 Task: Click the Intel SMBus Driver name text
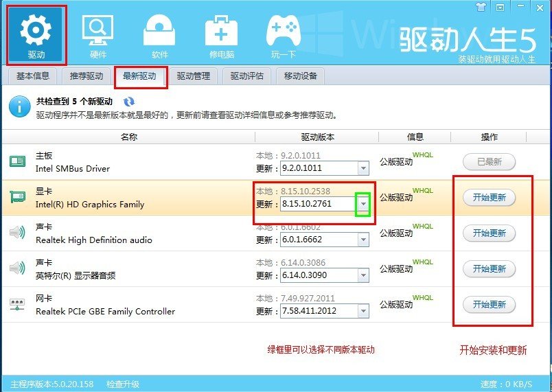tap(73, 169)
